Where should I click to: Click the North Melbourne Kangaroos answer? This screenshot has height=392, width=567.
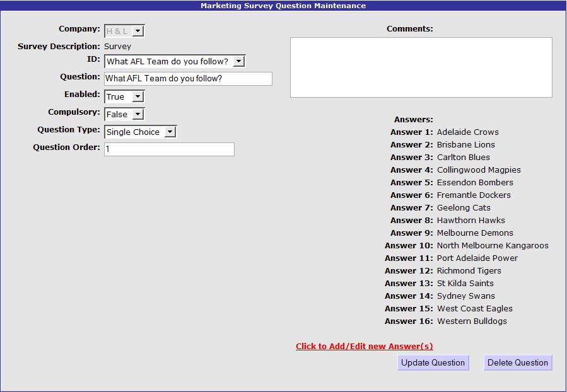[493, 246]
